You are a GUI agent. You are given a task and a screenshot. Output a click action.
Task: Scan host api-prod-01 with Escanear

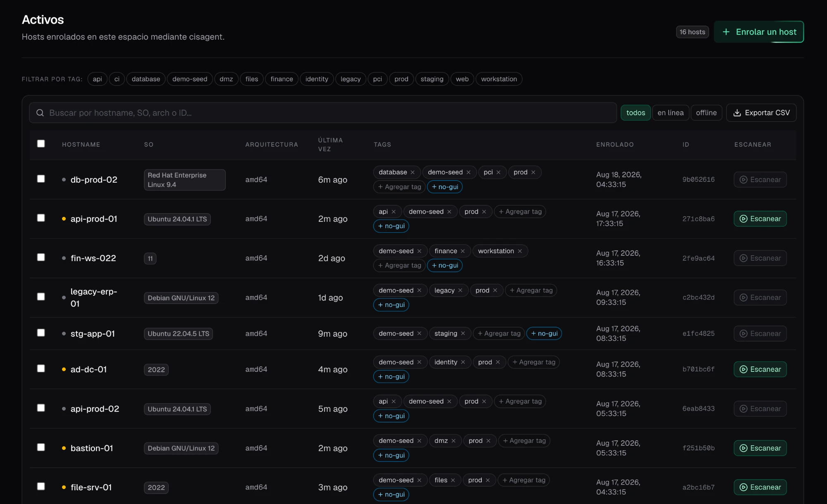(760, 219)
